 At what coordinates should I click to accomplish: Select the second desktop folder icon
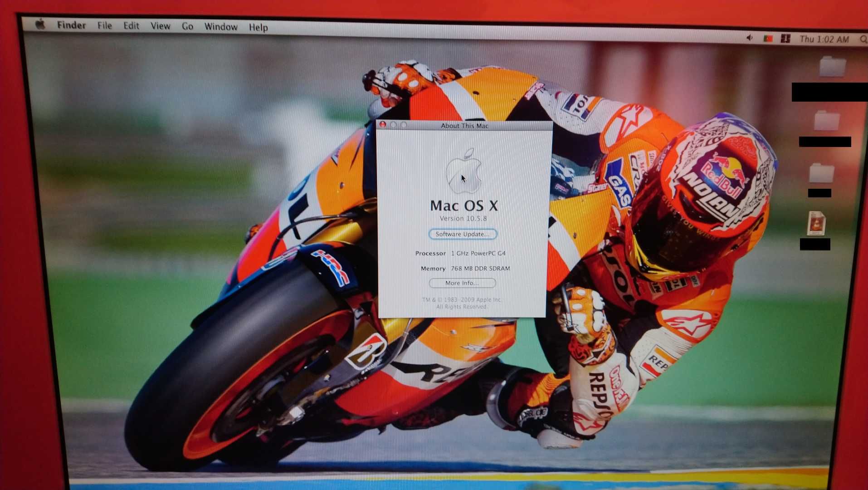coord(827,121)
